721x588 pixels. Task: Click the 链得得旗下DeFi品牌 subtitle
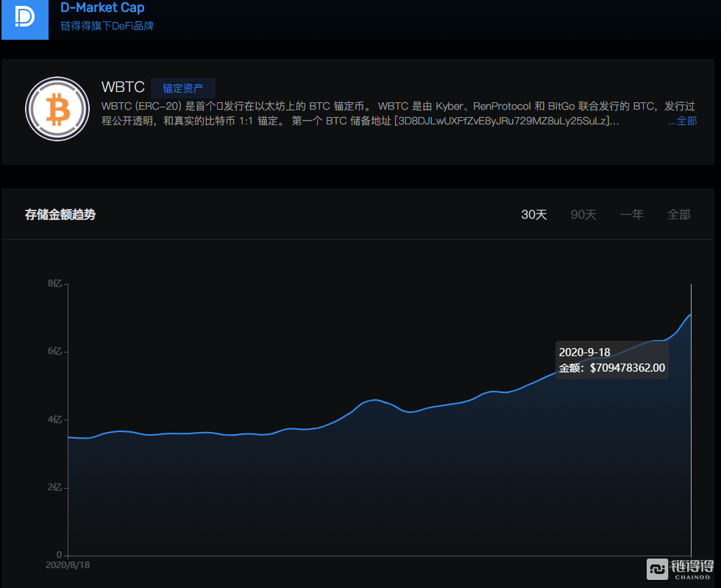pos(107,26)
